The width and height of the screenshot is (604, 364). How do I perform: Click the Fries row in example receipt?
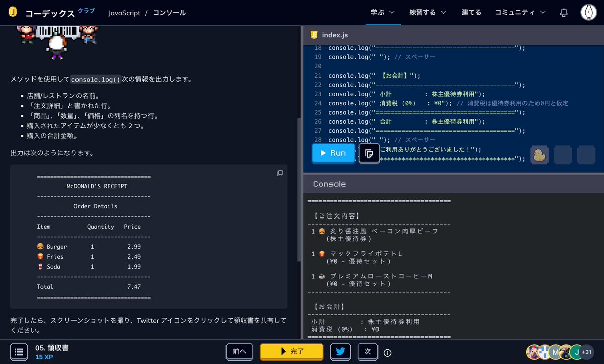(x=89, y=257)
